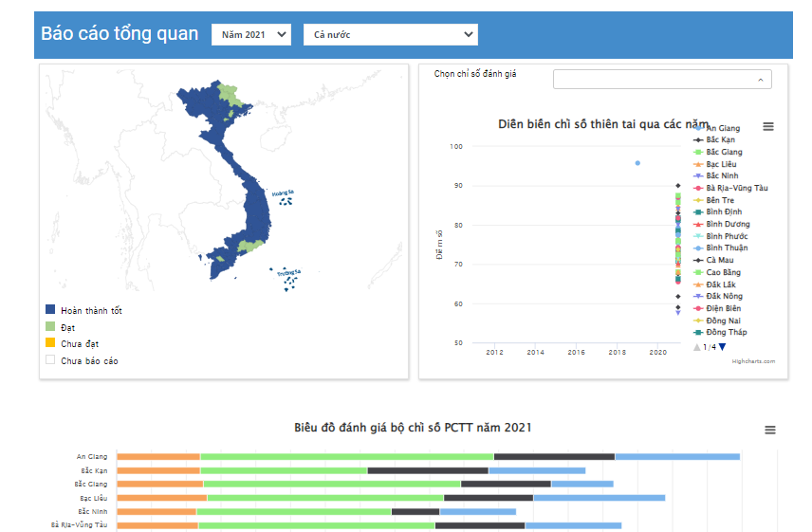Expand the evaluation index selector dropdown
This screenshot has height=532, width=812.
[662, 80]
